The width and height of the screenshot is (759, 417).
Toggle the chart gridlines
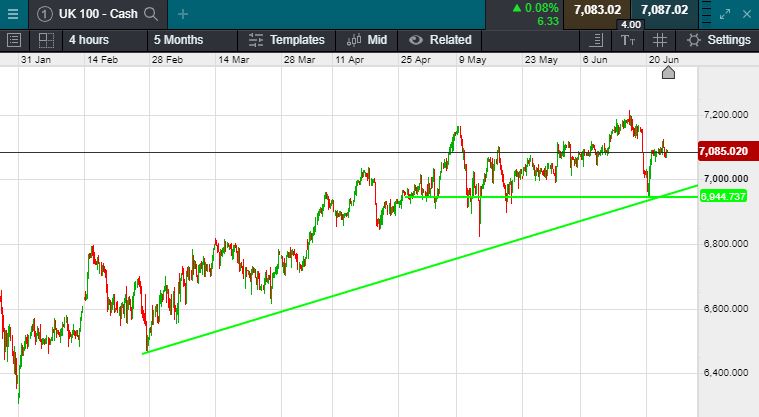pos(659,40)
